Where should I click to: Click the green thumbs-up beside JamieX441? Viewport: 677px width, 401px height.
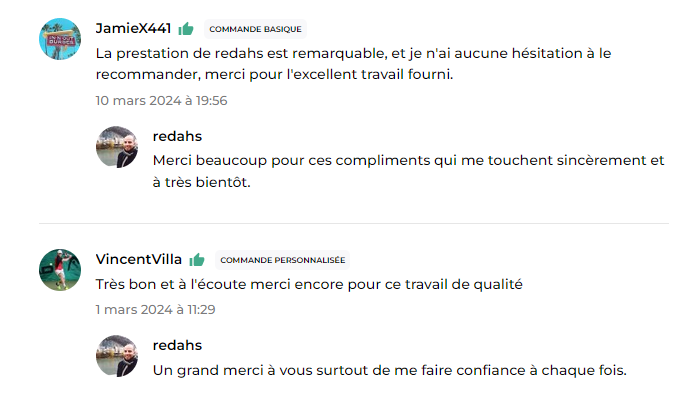coord(186,28)
